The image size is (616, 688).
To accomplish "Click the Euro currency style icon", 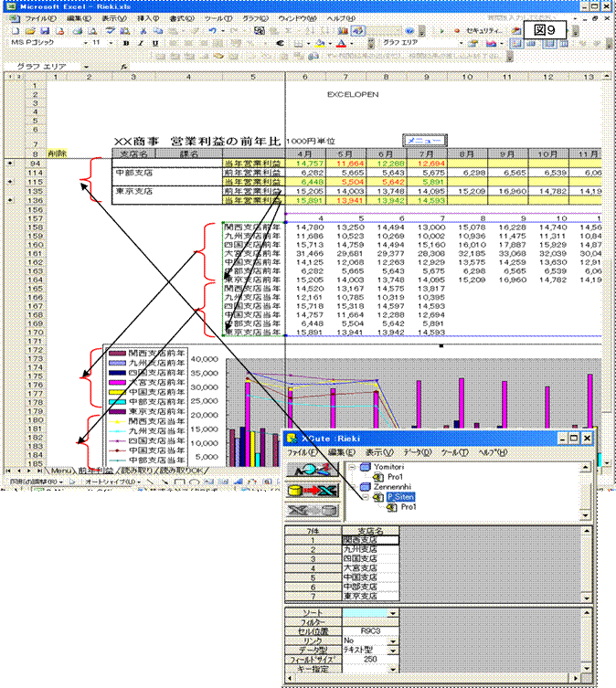I will point(280,43).
